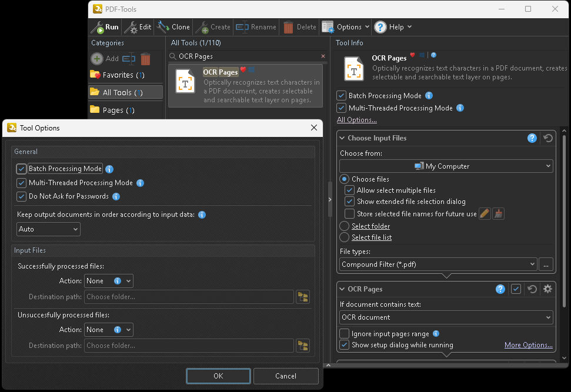The height and width of the screenshot is (392, 571).
Task: Run the selected OCR Pages tool
Action: click(105, 26)
